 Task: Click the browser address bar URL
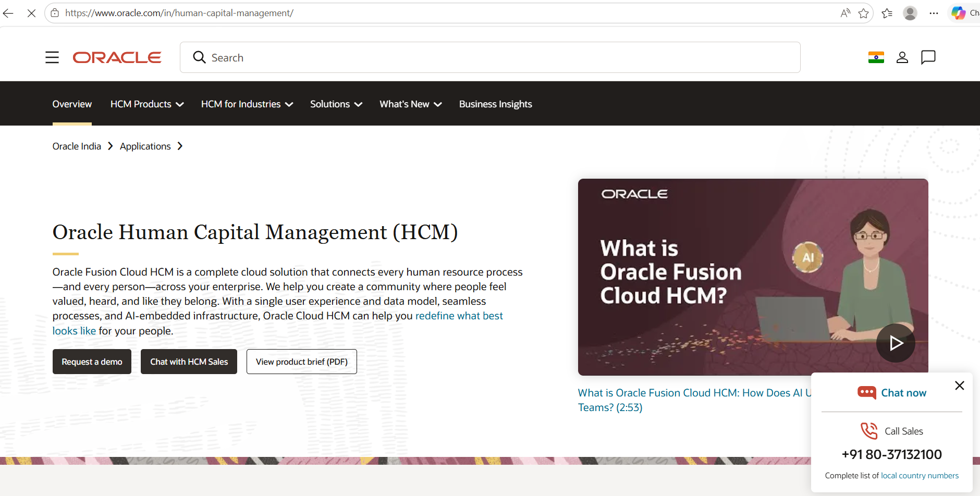pyautogui.click(x=179, y=13)
